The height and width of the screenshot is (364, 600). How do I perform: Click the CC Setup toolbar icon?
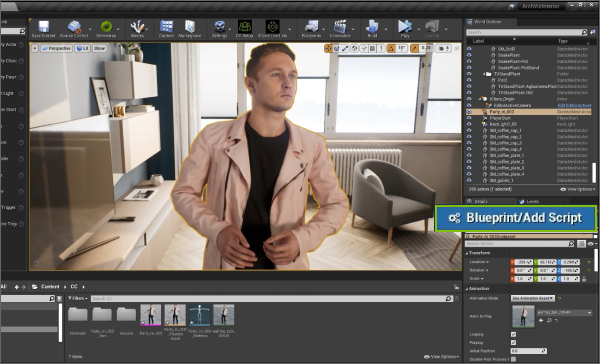[x=245, y=27]
